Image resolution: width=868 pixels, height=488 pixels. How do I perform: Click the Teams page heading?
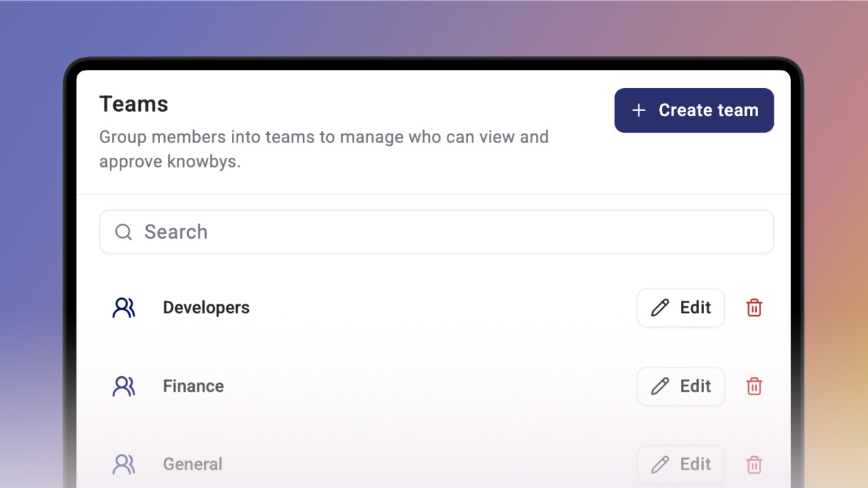tap(134, 104)
